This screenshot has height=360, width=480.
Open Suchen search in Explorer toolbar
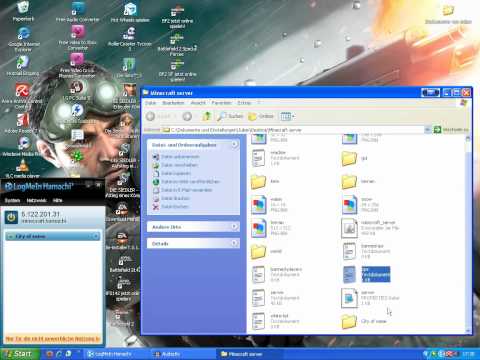230,116
